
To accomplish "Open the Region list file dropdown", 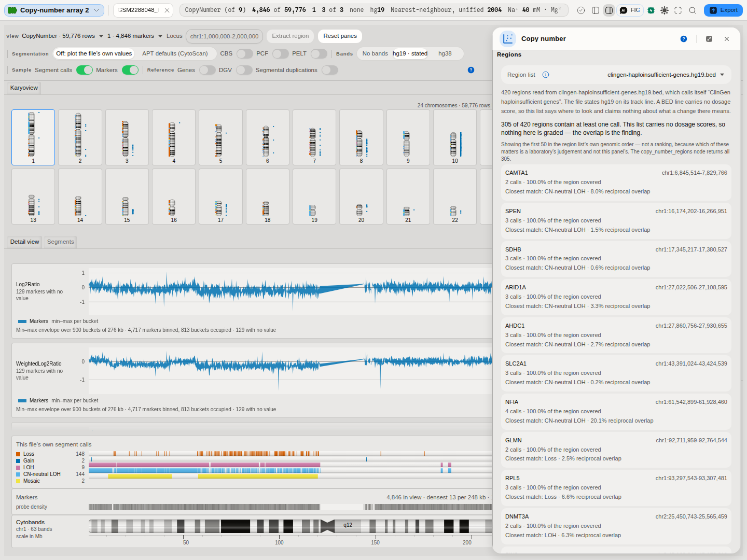I will click(x=666, y=75).
